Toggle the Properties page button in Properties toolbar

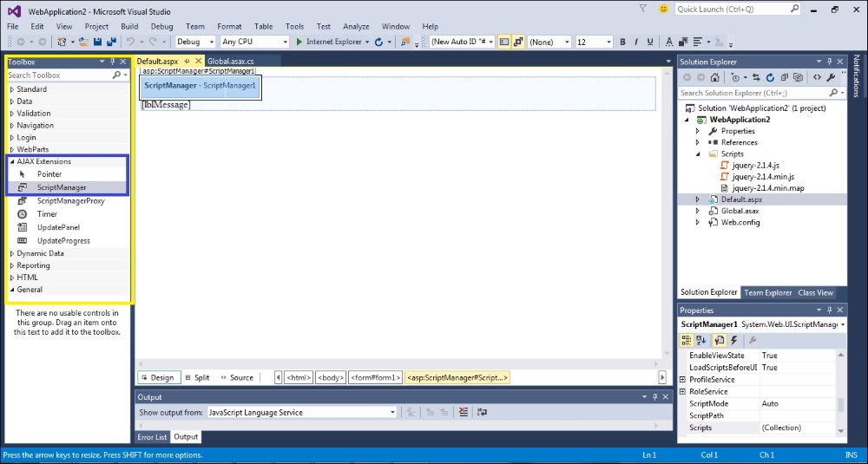pyautogui.click(x=719, y=340)
